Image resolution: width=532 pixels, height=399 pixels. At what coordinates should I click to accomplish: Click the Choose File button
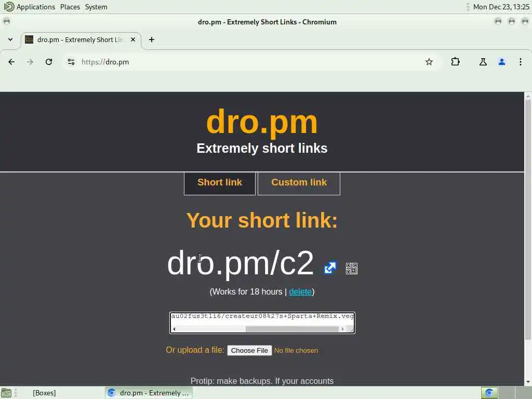(x=249, y=351)
